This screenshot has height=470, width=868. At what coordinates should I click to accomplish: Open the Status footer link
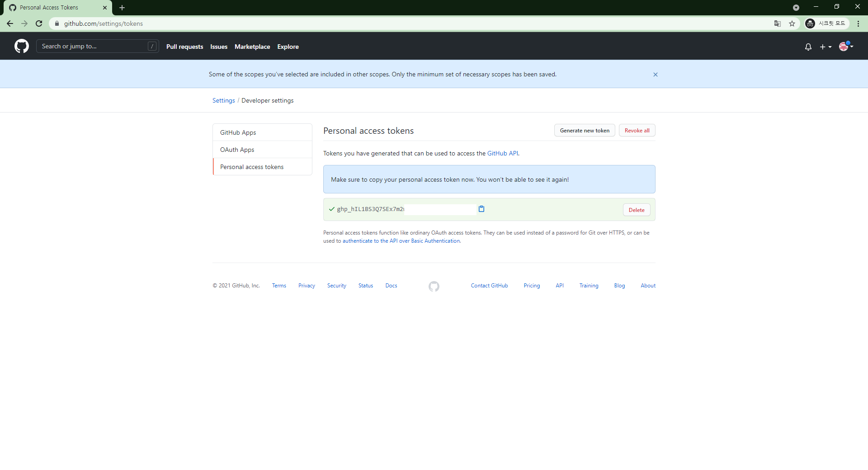(x=366, y=286)
